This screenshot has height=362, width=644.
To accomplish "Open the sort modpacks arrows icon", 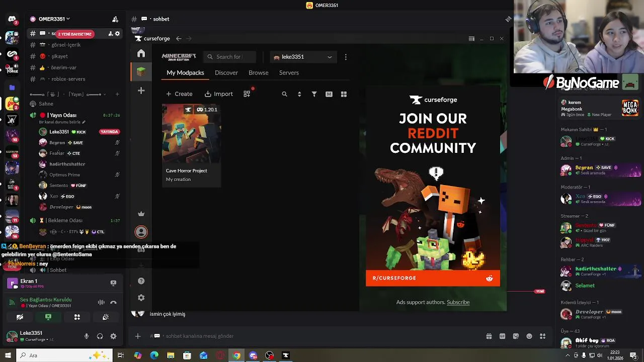I will point(299,94).
